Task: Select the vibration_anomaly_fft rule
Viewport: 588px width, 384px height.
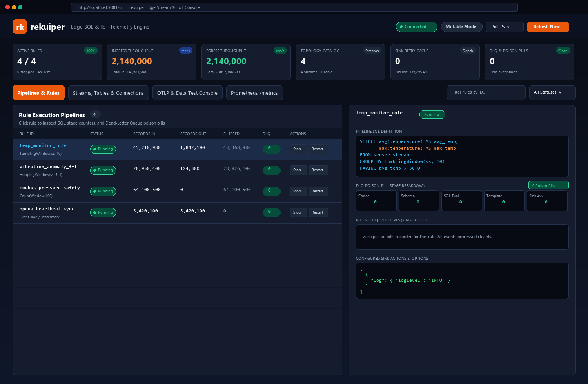Action: tap(48, 167)
